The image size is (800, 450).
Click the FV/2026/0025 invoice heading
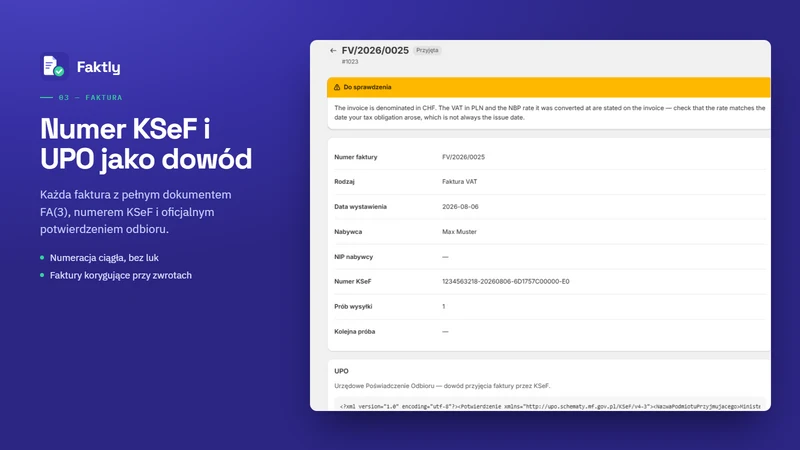tap(375, 51)
